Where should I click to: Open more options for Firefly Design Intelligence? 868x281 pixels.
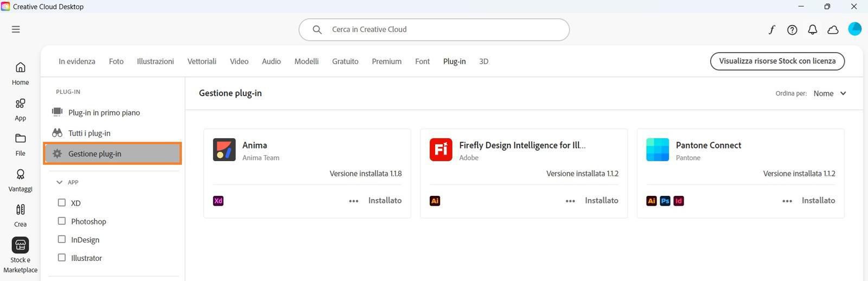pyautogui.click(x=570, y=201)
